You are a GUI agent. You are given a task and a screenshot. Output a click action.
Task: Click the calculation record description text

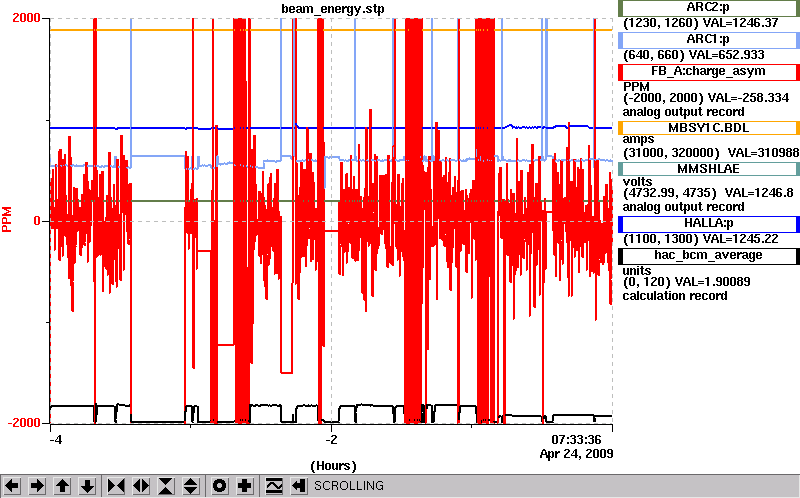coord(675,296)
